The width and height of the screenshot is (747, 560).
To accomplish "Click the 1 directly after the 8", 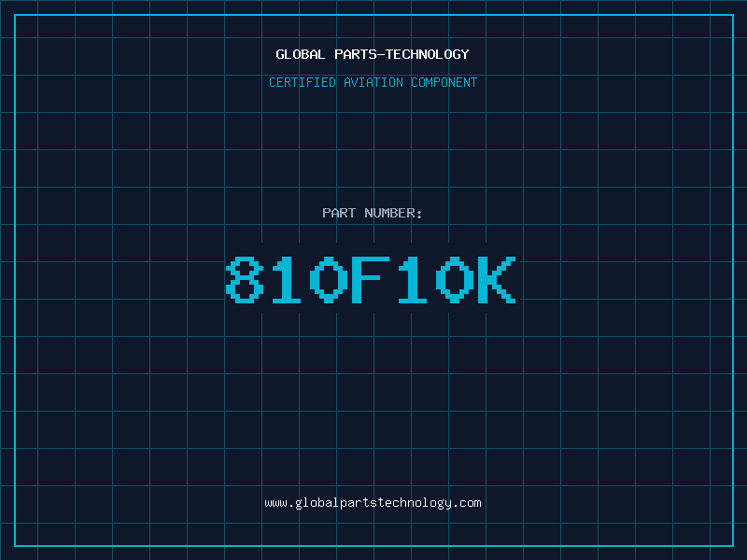I will pyautogui.click(x=287, y=280).
